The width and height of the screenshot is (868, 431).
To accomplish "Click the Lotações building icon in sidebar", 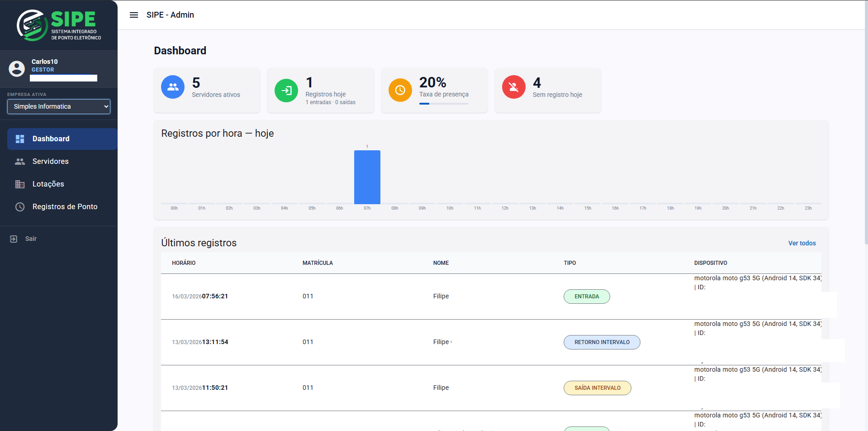I will pos(20,184).
